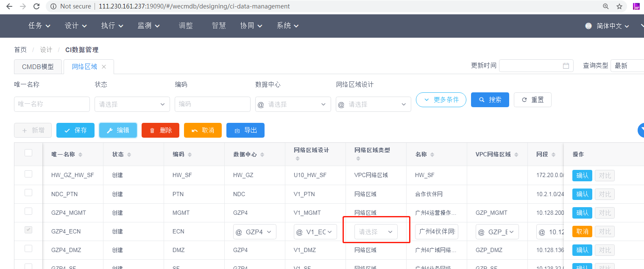The image size is (644, 269).
Task: Uncheck the GZP4_ECN row checkbox
Action: coord(28,229)
